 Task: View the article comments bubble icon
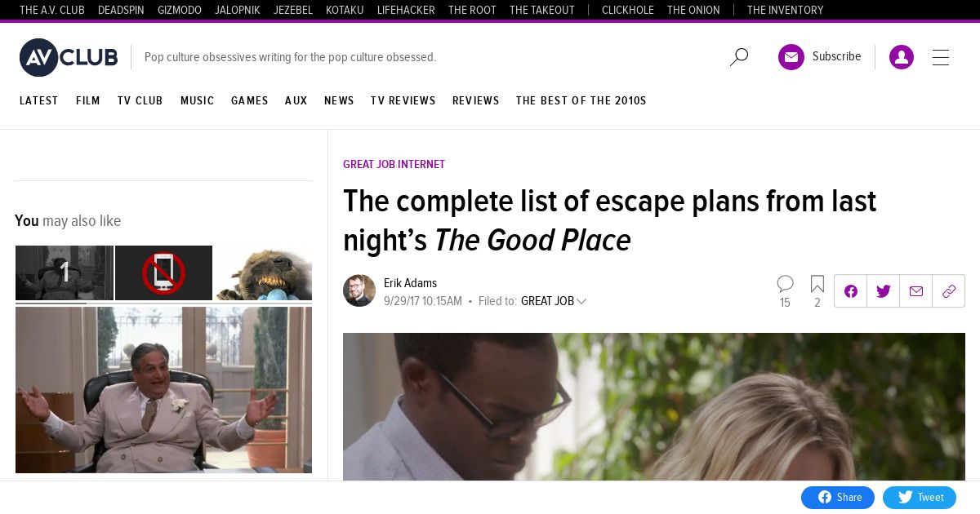(x=785, y=284)
